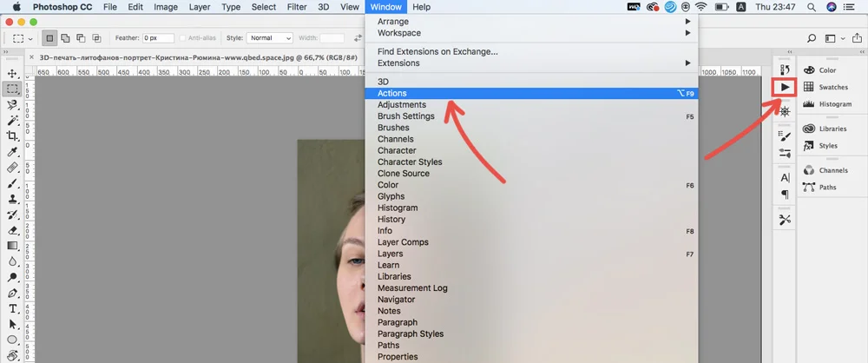Screen dimensions: 868x363
Task: Open Siri from the menu bar
Action: (831, 7)
